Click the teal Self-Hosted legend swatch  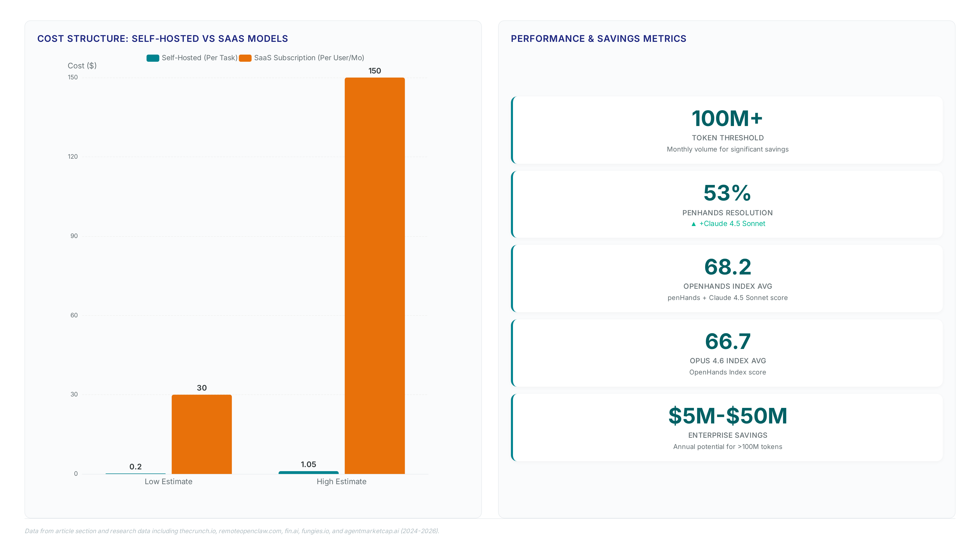tap(153, 58)
